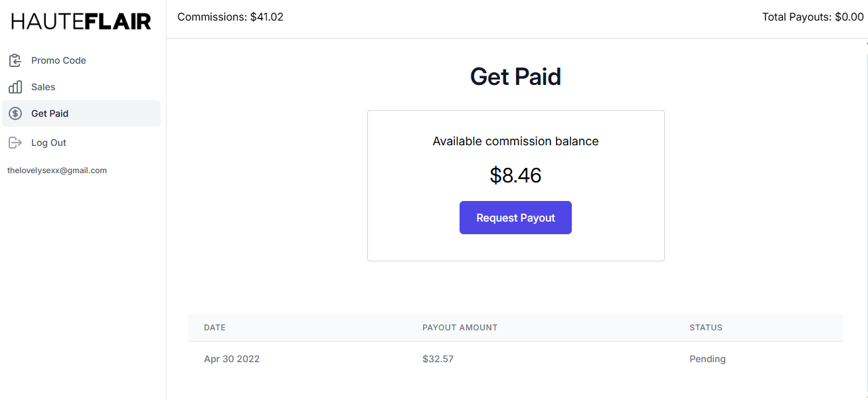Click the PAYOUT AMOUNT column header
868x400 pixels.
460,328
